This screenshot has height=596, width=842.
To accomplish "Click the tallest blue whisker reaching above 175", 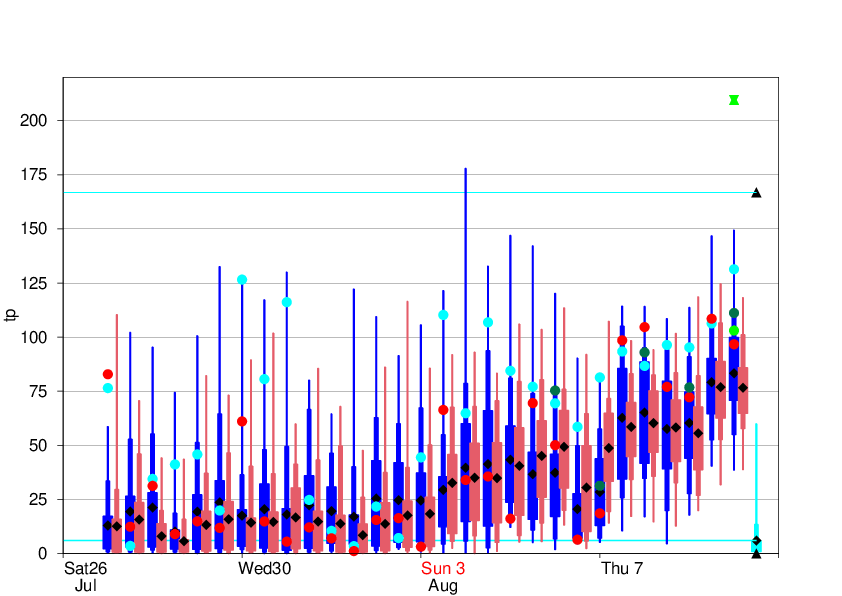I will (466, 274).
